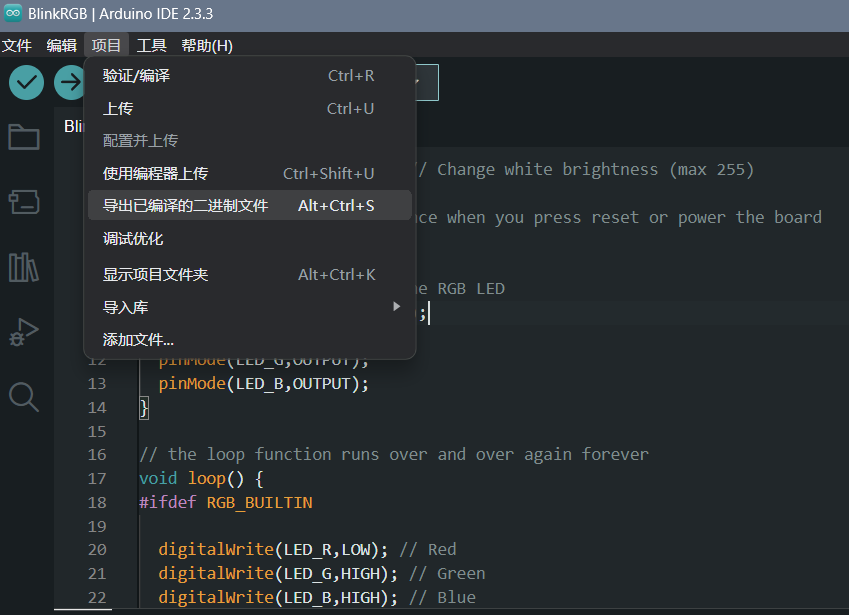Choose 导出已编译的二进制文件 menu item
Screen dimensions: 849x615
[x=250, y=205]
